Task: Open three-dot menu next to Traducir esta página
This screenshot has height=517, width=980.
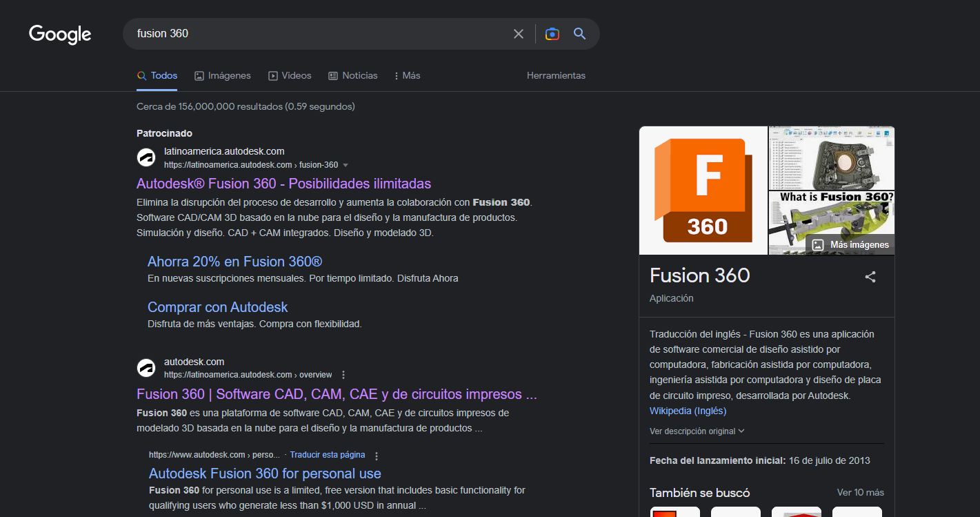Action: pos(377,456)
